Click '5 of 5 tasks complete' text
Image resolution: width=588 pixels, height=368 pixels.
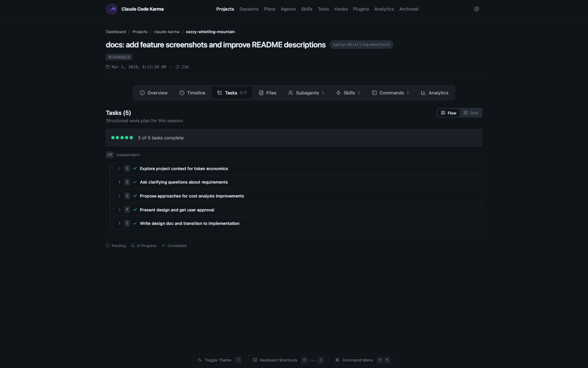click(161, 138)
